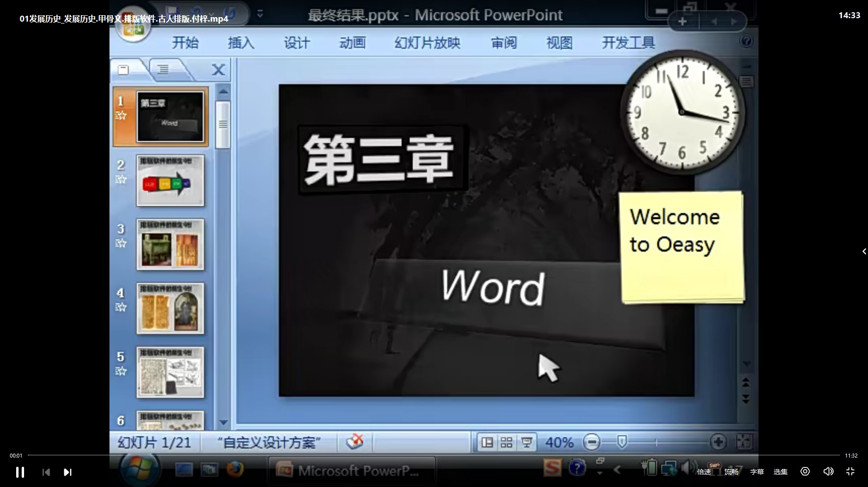Open the 开发工具 ribbon tab
This screenshot has width=868, height=487.
628,43
